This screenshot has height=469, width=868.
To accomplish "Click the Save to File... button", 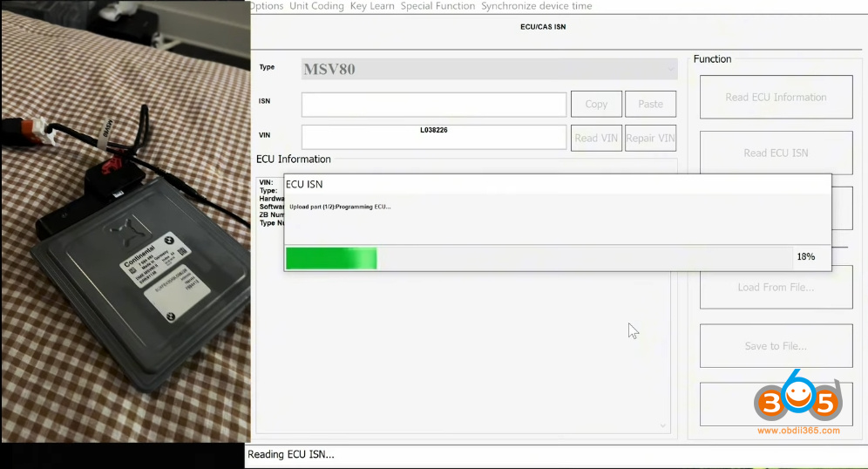I will [x=776, y=346].
